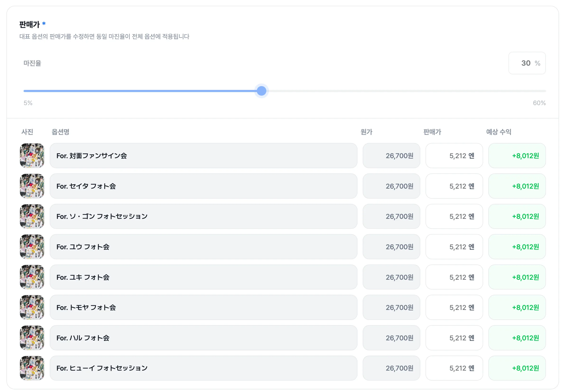Open thumbnail for セイタ フォト会 option
This screenshot has width=565, height=392.
point(32,186)
